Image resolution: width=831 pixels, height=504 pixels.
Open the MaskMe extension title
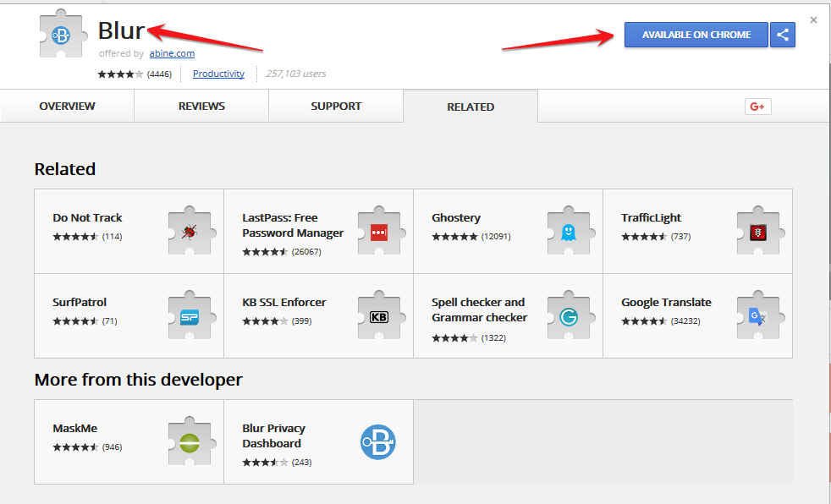click(x=74, y=428)
